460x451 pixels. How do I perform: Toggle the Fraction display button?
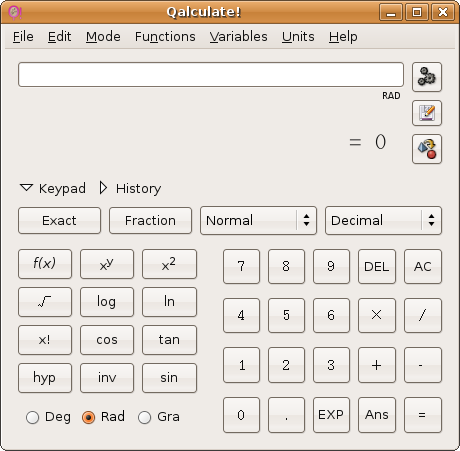click(x=150, y=220)
